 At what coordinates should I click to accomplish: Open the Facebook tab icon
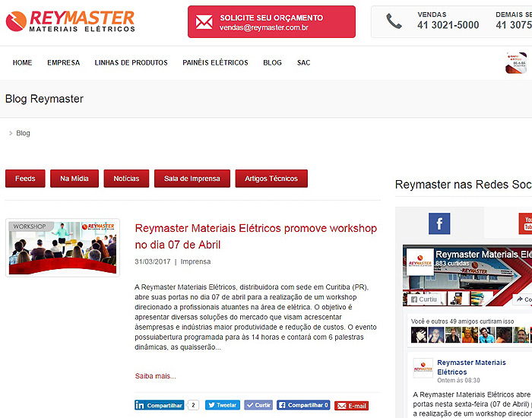439,223
